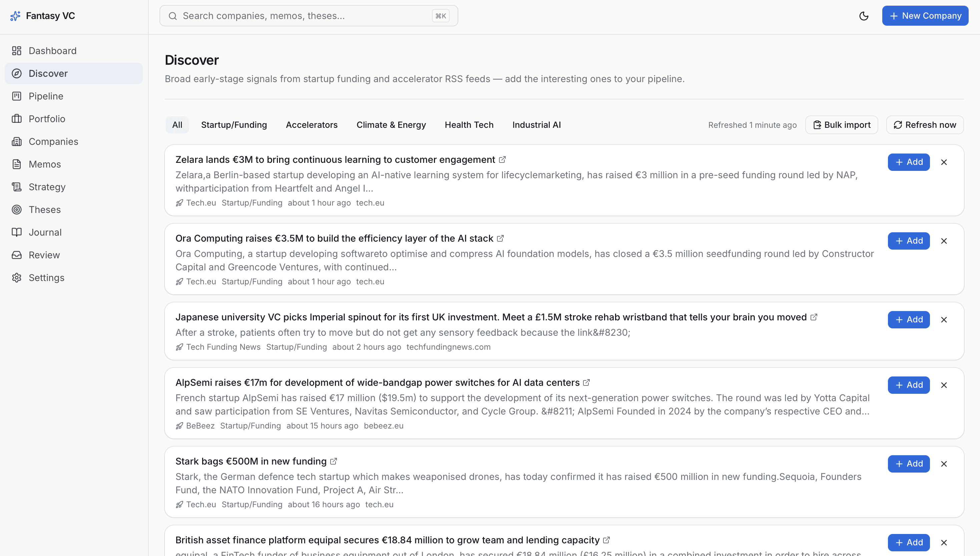Click the Theses target icon
980x556 pixels.
(16, 210)
